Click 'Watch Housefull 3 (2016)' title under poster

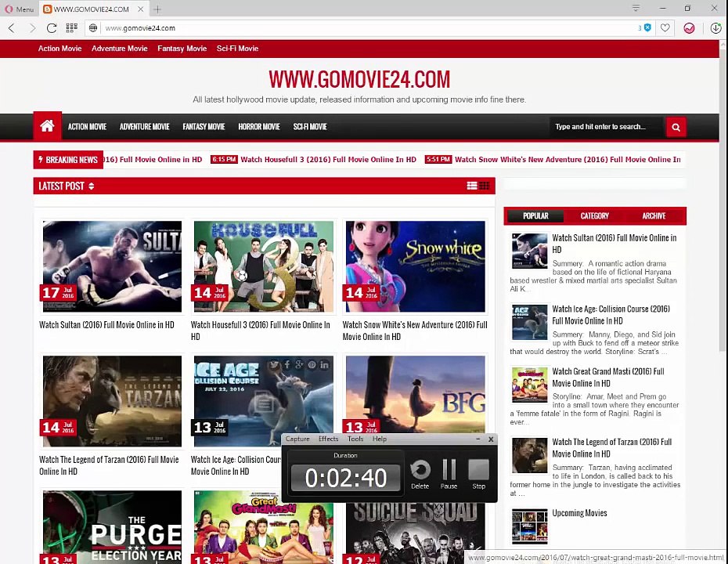(261, 331)
